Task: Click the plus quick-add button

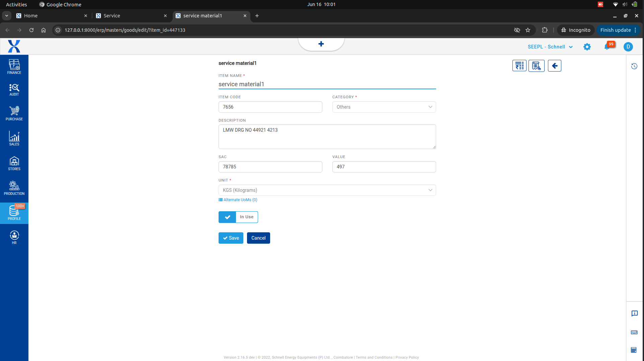Action: tap(321, 44)
